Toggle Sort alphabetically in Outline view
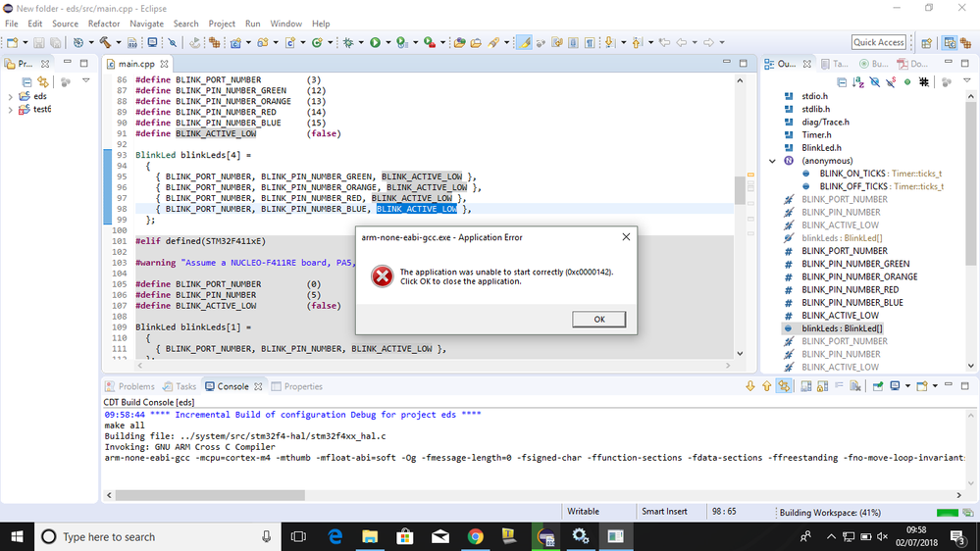The image size is (980, 551). (x=858, y=81)
